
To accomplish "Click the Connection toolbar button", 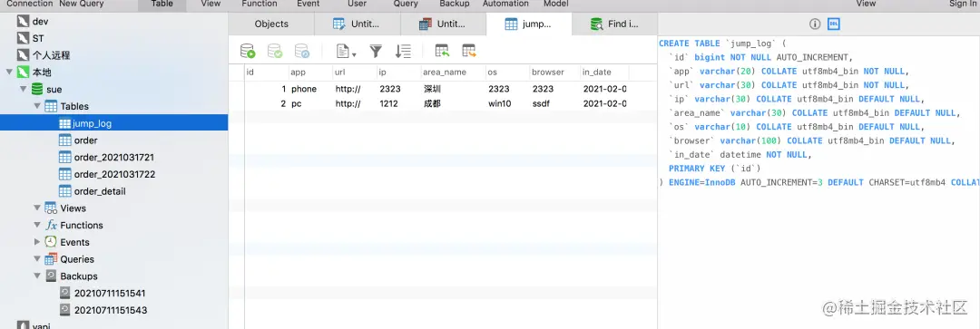I will click(29, 4).
